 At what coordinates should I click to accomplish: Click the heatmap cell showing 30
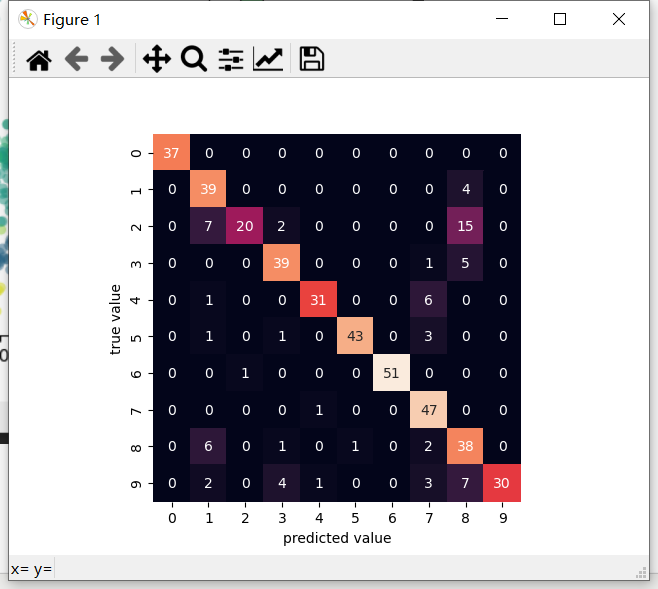click(502, 483)
